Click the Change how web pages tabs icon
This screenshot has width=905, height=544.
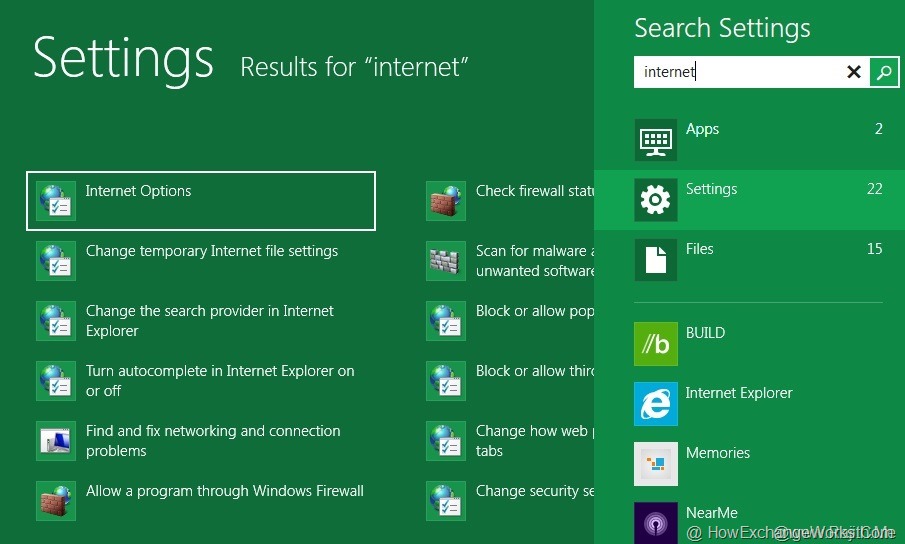click(x=446, y=441)
